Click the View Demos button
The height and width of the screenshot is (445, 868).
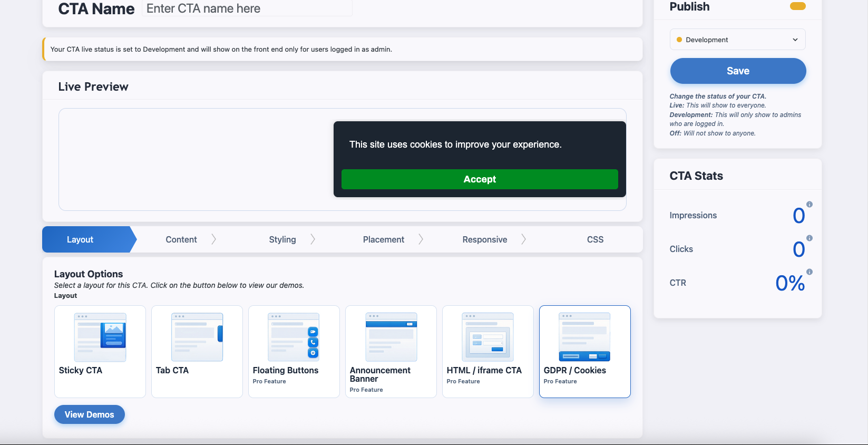[x=90, y=414]
